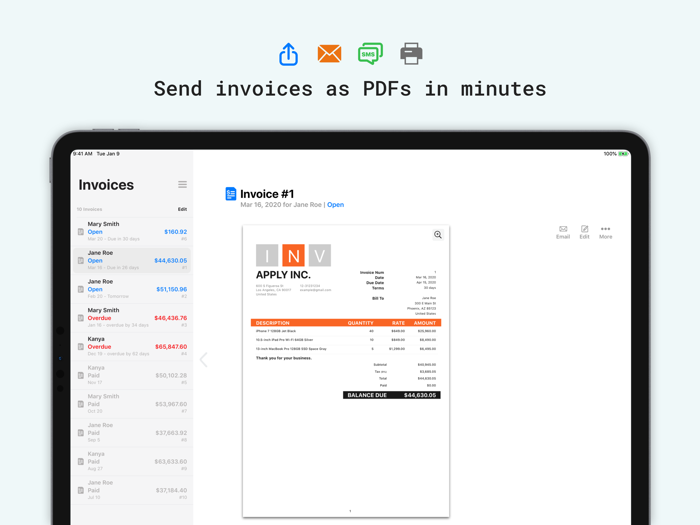700x525 pixels.
Task: Open Kanya paid $50,102.28 invoice
Action: [x=132, y=375]
